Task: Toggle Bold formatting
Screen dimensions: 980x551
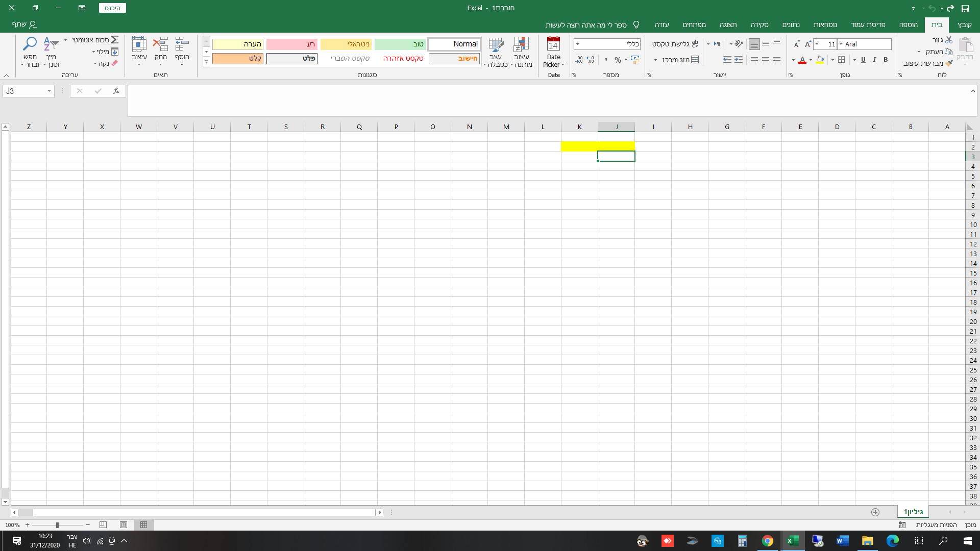Action: (x=886, y=60)
